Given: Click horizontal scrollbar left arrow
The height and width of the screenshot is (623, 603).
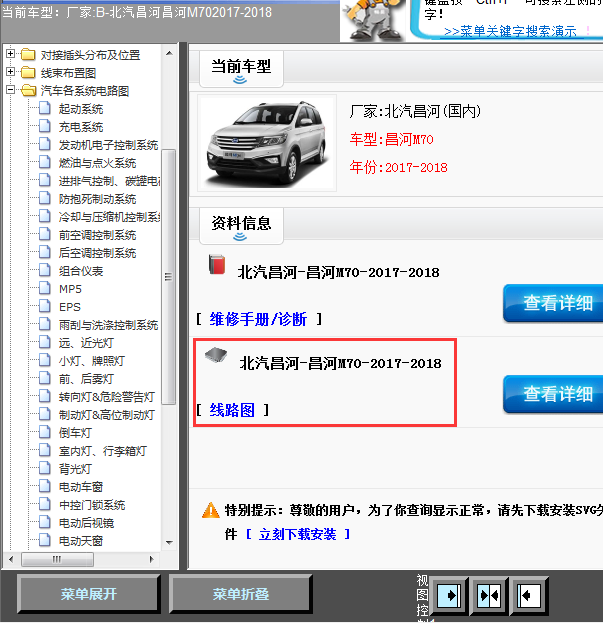Looking at the screenshot, I should pos(11,559).
